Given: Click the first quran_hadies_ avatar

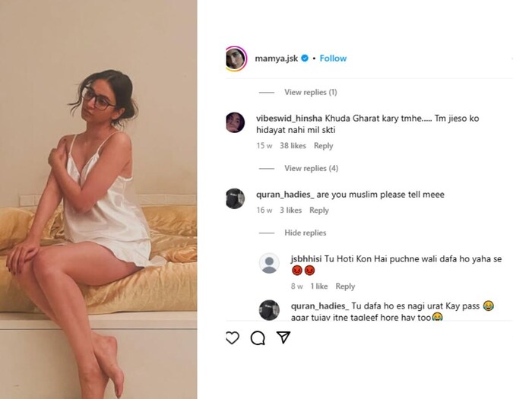Looking at the screenshot, I should click(236, 198).
